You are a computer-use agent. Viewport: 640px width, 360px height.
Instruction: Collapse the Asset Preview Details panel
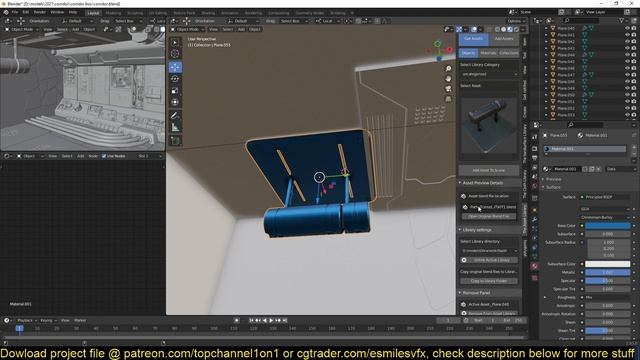pyautogui.click(x=460, y=183)
